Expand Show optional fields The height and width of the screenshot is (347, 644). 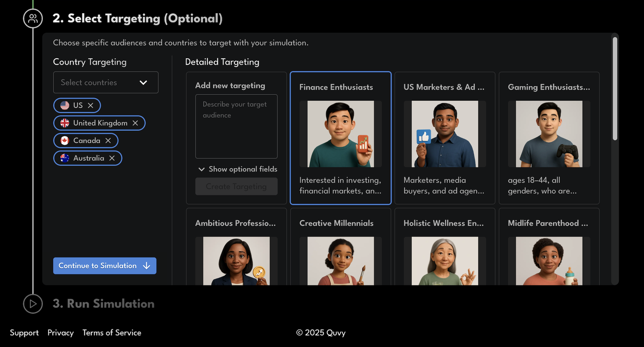pyautogui.click(x=237, y=169)
